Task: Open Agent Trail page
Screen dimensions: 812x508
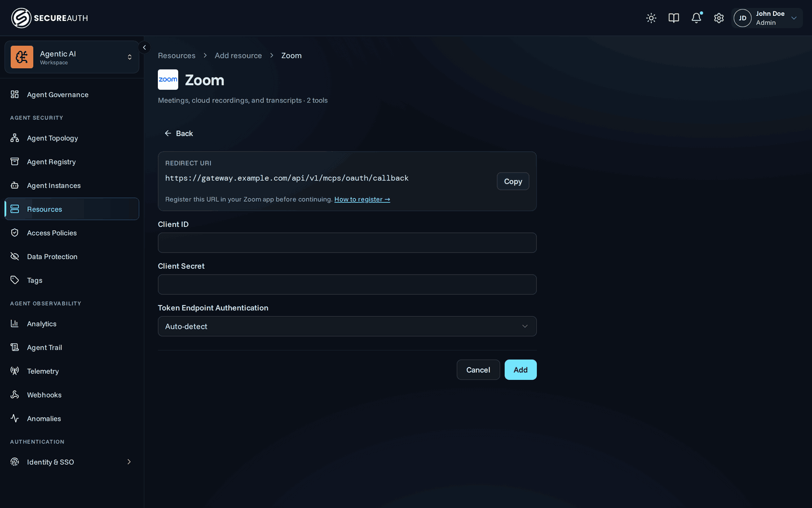Action: 72,347
